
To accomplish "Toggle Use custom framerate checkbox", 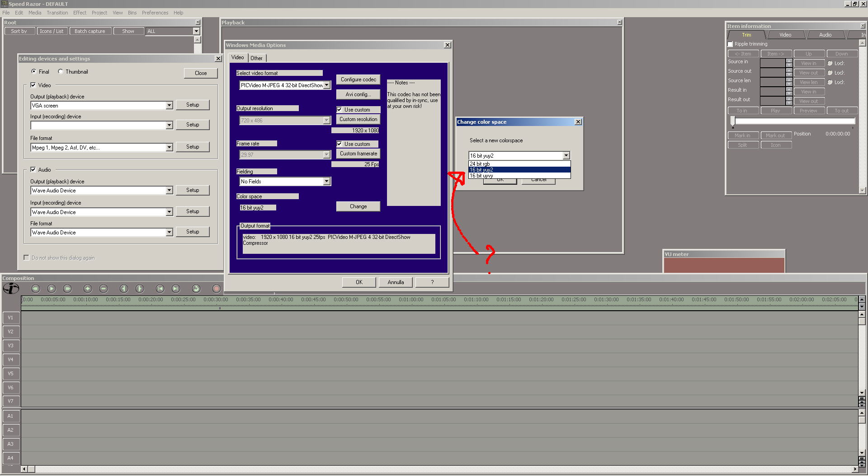I will pos(340,144).
